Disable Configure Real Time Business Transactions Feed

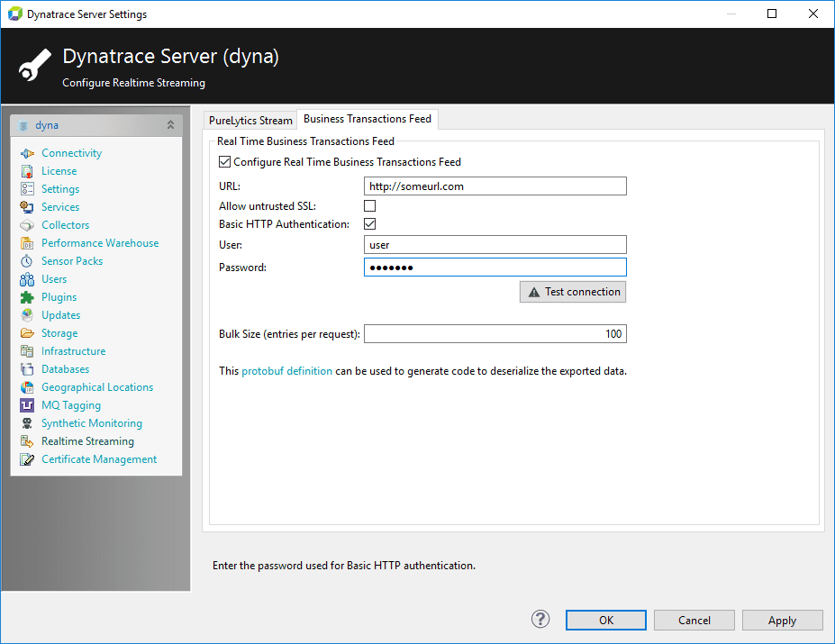pyautogui.click(x=224, y=162)
